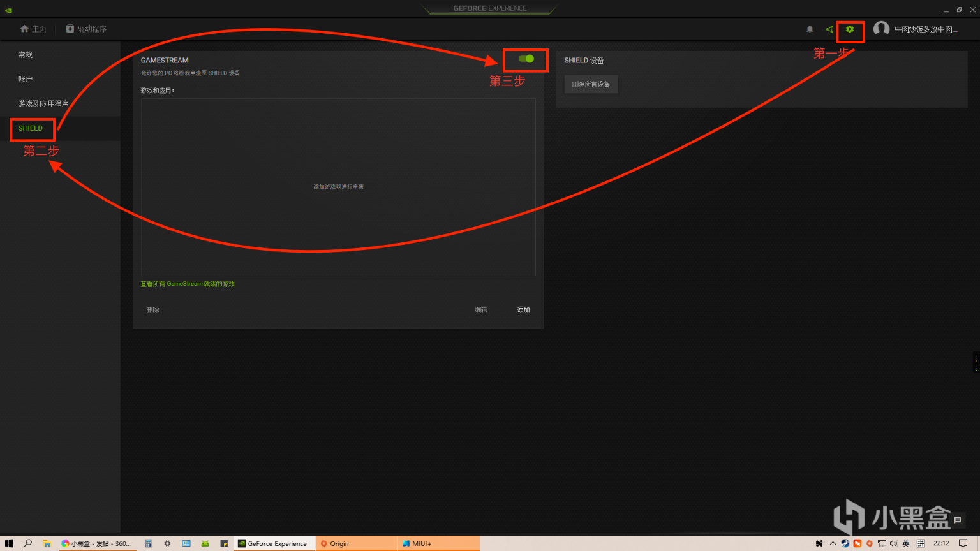Expand the hidden tray icons chevron
980x551 pixels.
(x=833, y=543)
